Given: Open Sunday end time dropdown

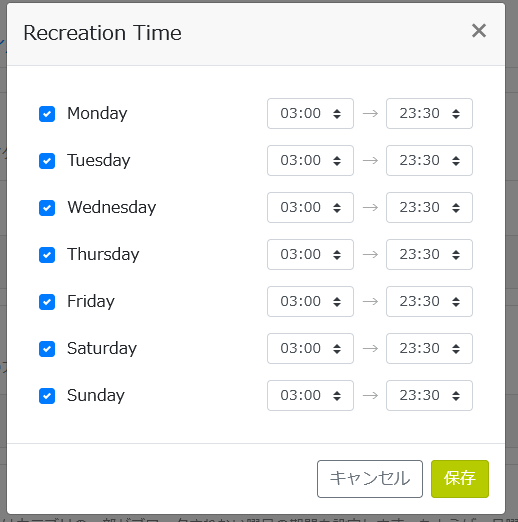Looking at the screenshot, I should click(x=429, y=395).
